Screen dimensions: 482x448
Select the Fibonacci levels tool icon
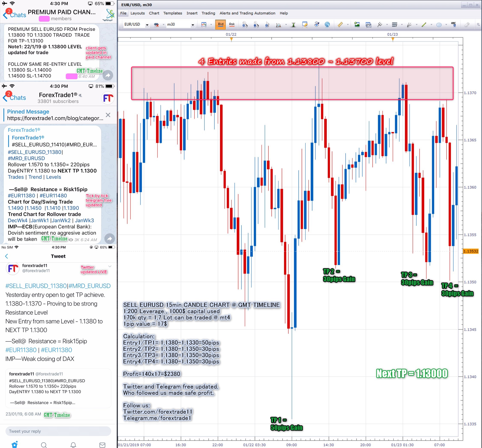pyautogui.click(x=395, y=24)
